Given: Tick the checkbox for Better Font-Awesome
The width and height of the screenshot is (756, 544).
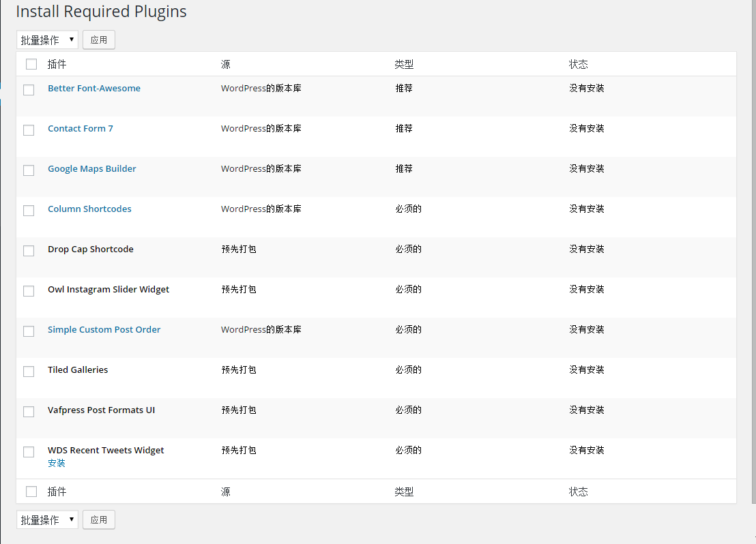Looking at the screenshot, I should [x=29, y=90].
